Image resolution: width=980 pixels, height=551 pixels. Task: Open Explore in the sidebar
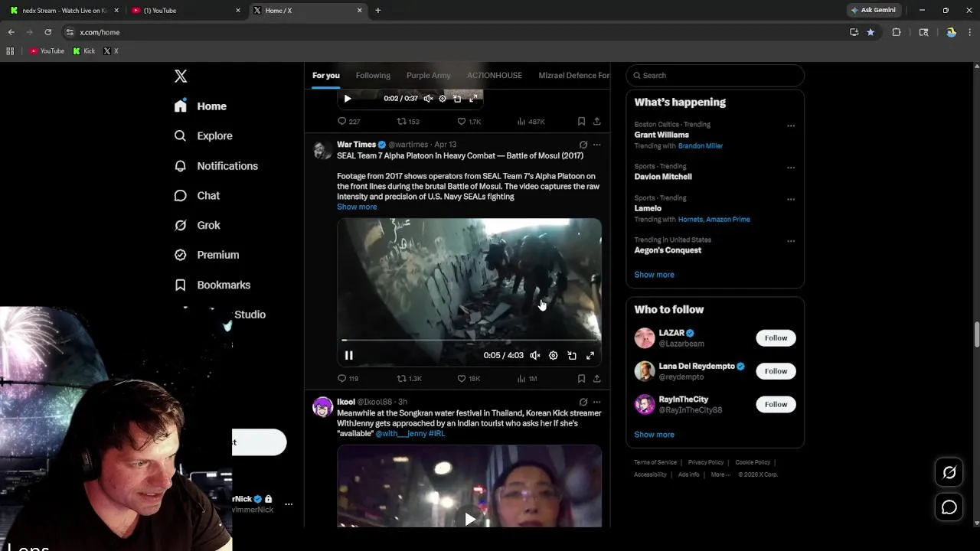coord(204,135)
